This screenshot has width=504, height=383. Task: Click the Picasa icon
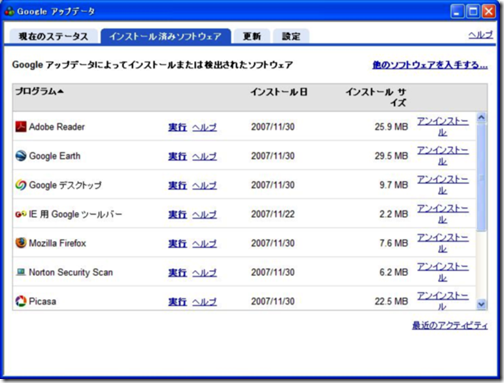[21, 301]
